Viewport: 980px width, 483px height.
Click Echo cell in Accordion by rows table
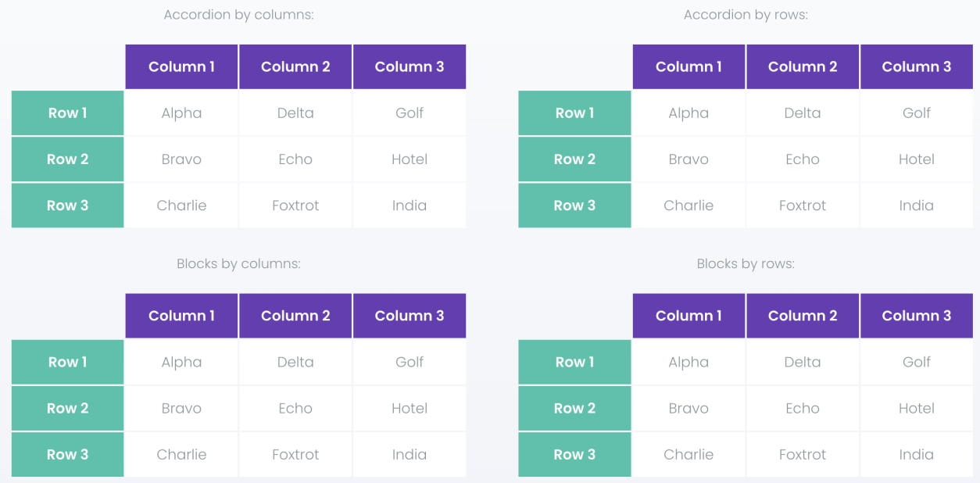click(x=803, y=159)
